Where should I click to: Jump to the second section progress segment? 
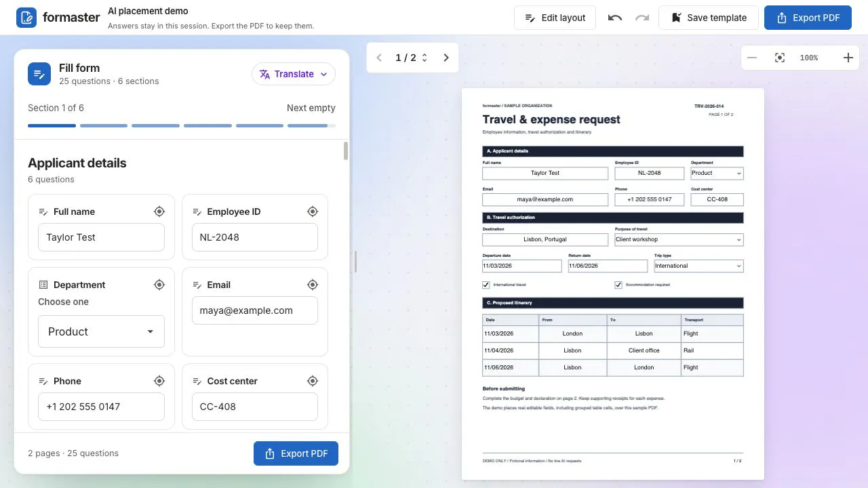[104, 125]
